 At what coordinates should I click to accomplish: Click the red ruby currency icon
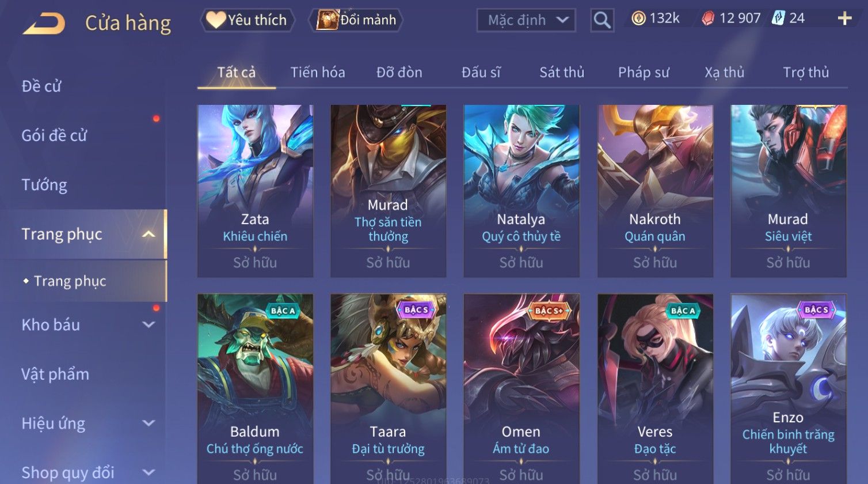pyautogui.click(x=708, y=19)
